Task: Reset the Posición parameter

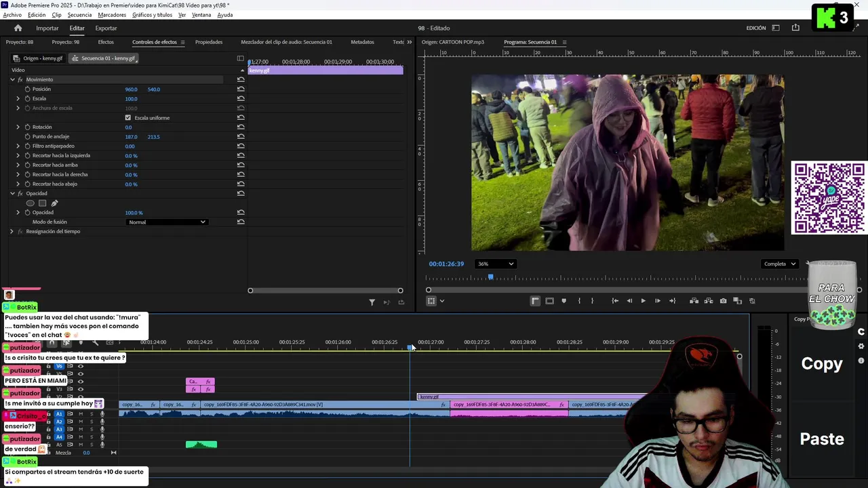Action: (241, 89)
